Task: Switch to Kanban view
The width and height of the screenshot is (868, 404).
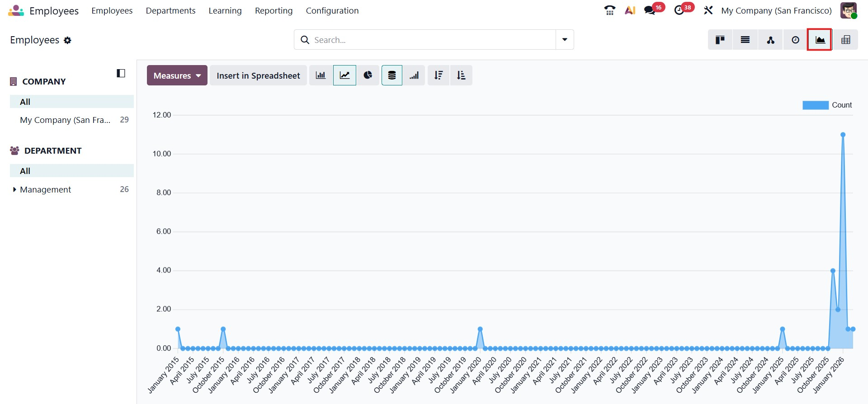Action: [x=720, y=40]
